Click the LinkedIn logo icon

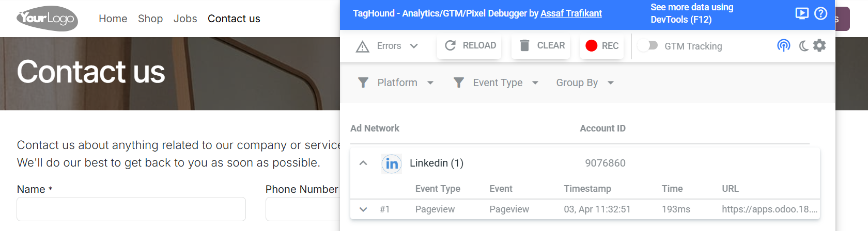(x=392, y=163)
